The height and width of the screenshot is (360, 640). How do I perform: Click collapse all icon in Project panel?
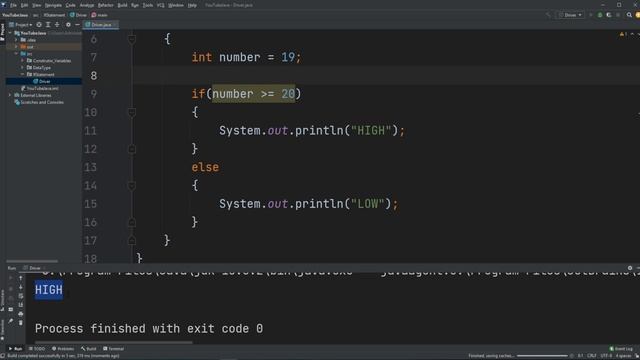(x=57, y=25)
